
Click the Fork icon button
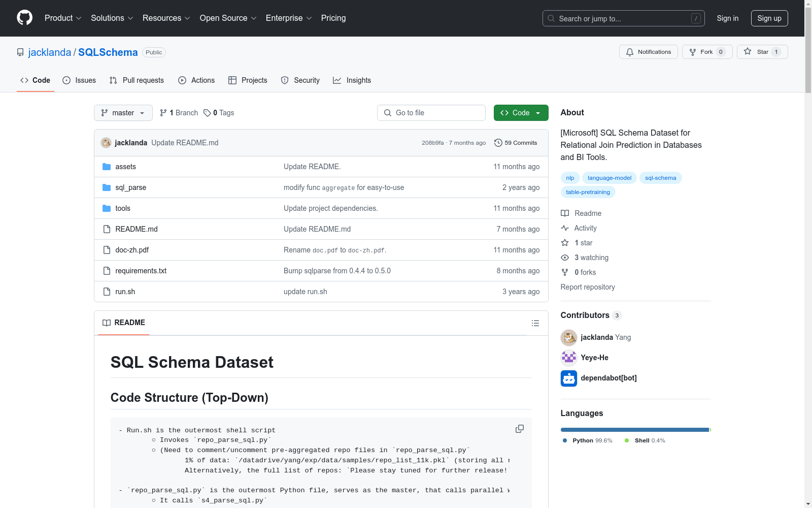click(693, 52)
